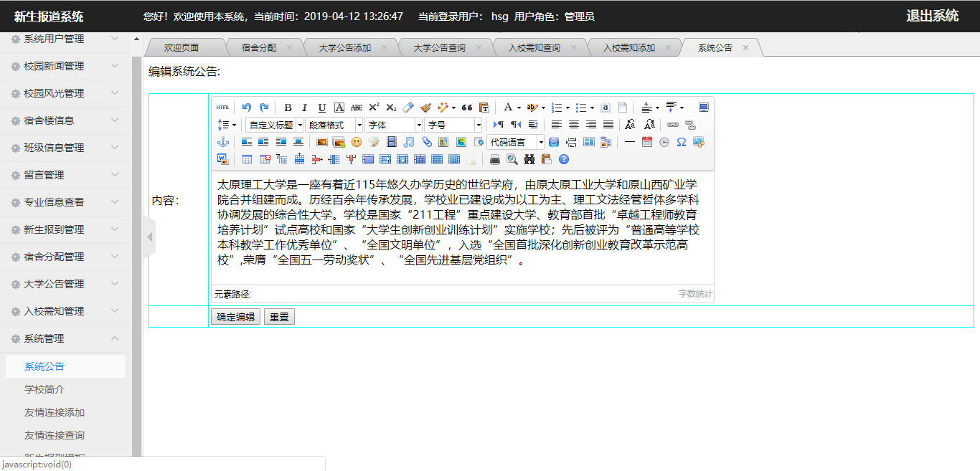Toggle bold formatting
Image resolution: width=980 pixels, height=471 pixels.
click(288, 108)
